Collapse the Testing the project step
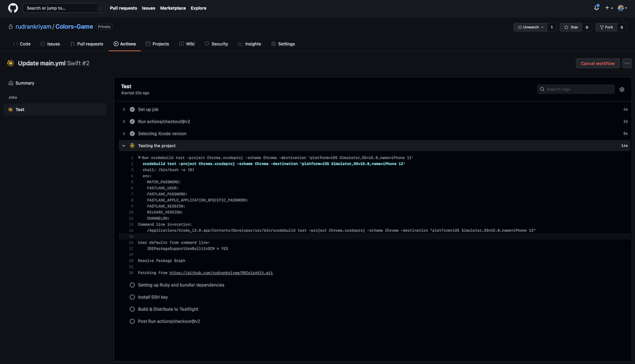This screenshot has width=635, height=364. [124, 146]
